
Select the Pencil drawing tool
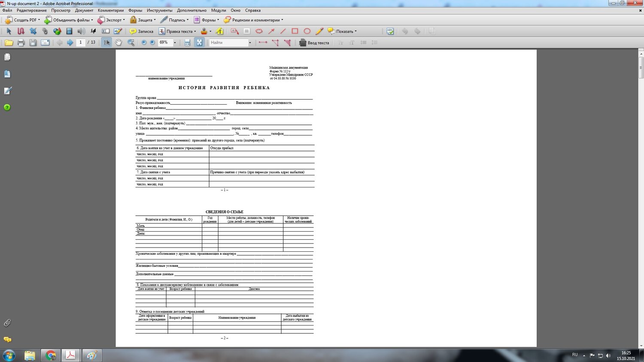tap(319, 31)
